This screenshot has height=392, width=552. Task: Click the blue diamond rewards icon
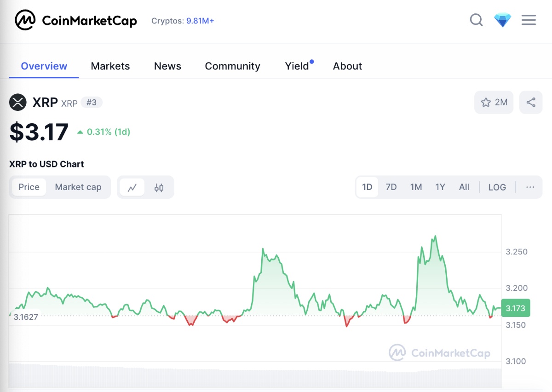(x=502, y=20)
